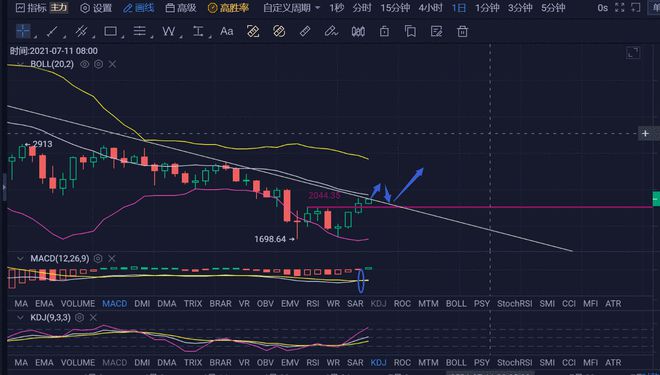Select the Aa text annotation tool
The image size is (660, 375).
(x=226, y=31)
